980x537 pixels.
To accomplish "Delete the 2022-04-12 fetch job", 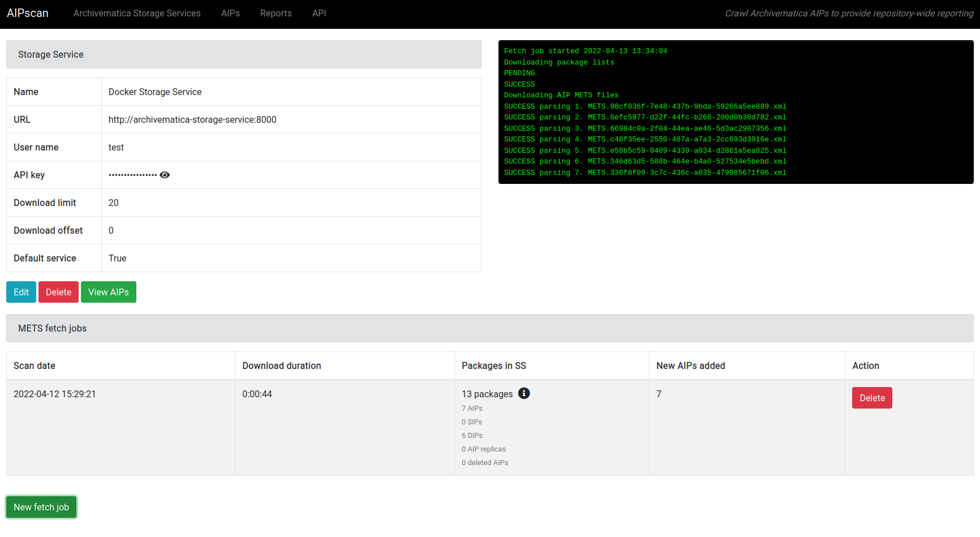I will (x=872, y=398).
